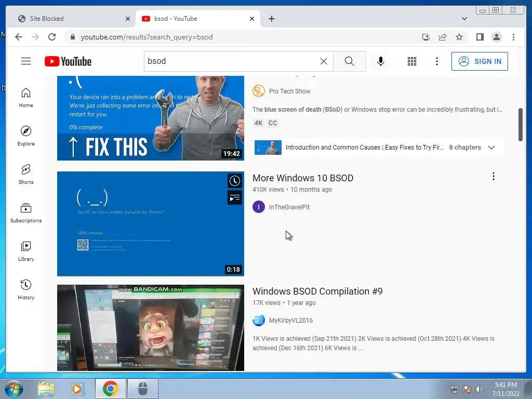The image size is (532, 399).
Task: Open the YouTube guide hamburger menu
Action: pyautogui.click(x=26, y=61)
